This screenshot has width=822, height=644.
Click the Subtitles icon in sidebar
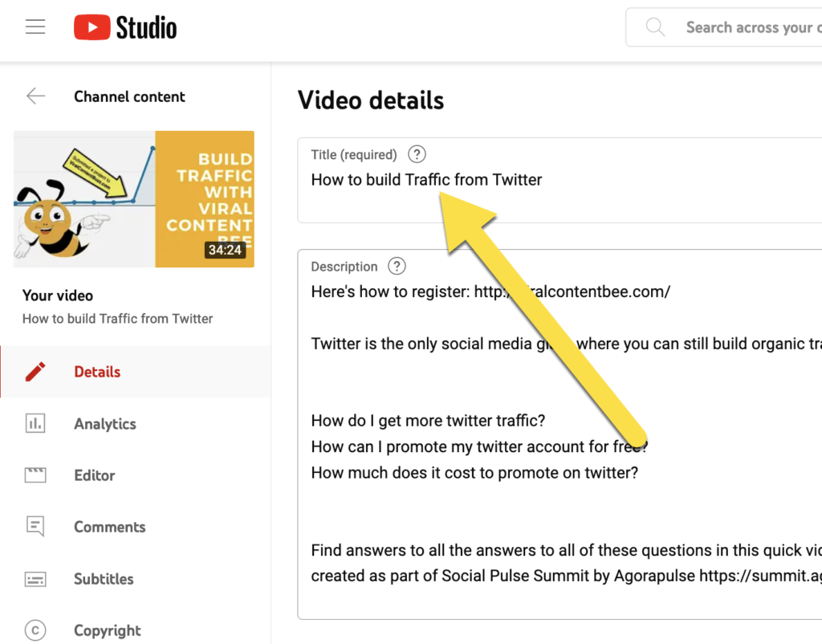(35, 579)
